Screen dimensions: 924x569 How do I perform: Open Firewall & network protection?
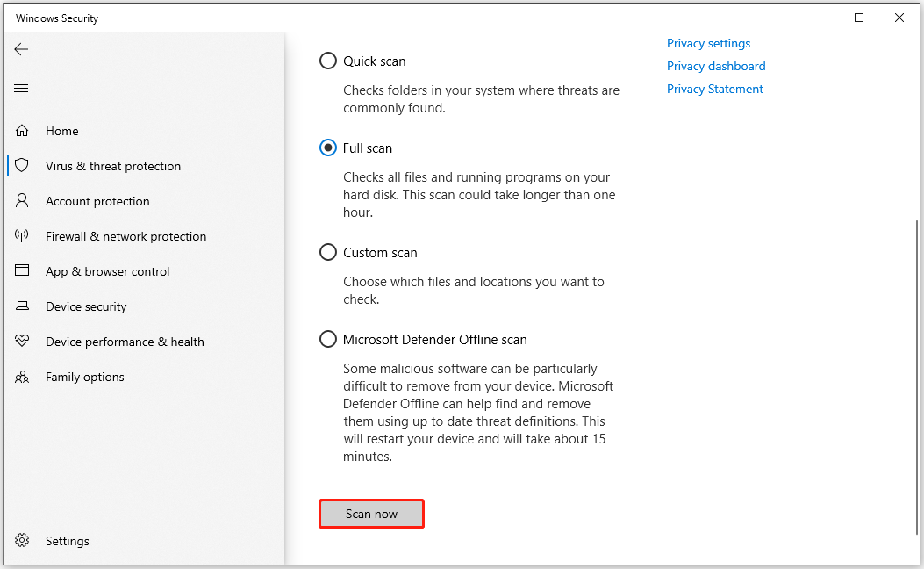point(125,235)
